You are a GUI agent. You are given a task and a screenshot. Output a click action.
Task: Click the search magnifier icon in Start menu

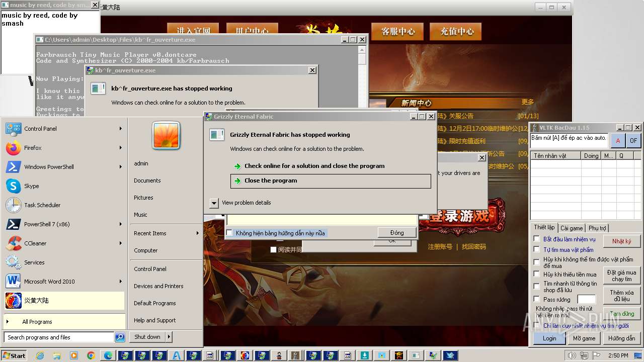(x=120, y=337)
